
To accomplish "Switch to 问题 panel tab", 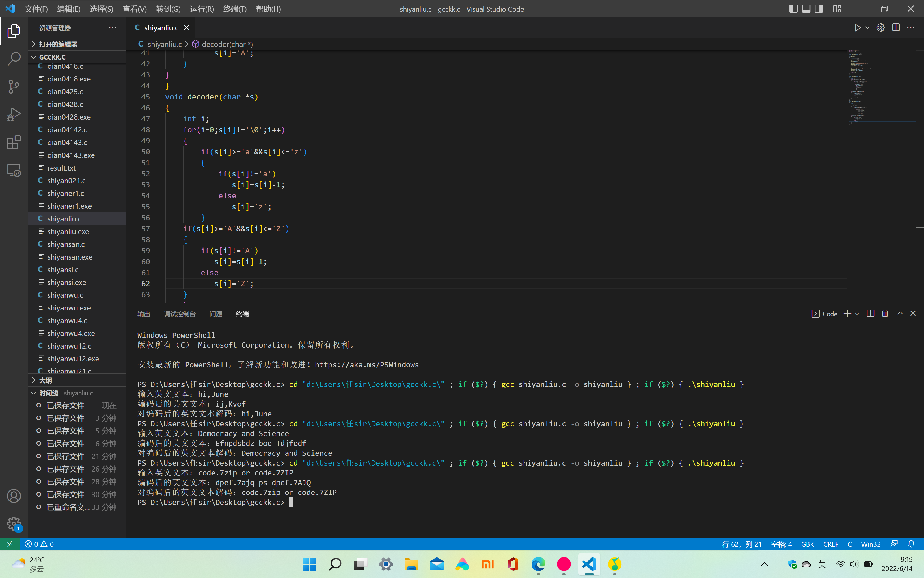I will coord(216,314).
